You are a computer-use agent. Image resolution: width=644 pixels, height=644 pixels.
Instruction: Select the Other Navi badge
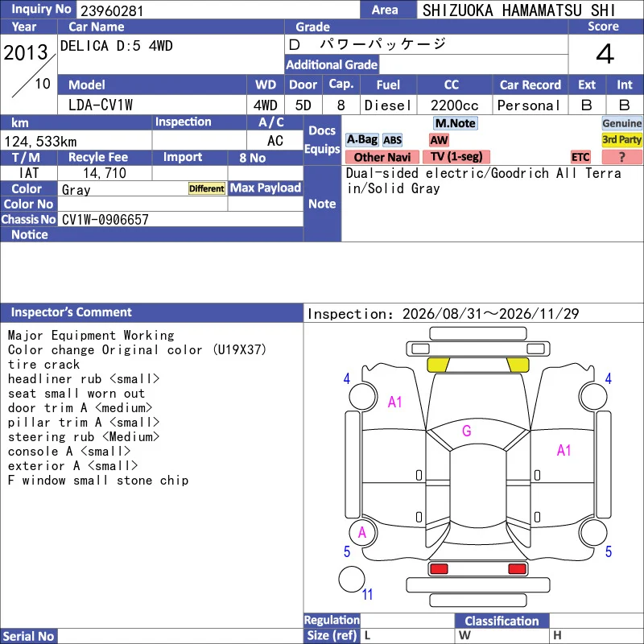(382, 157)
